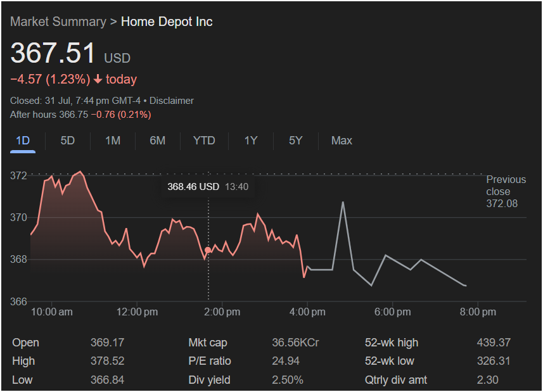Click the Mkt cap value 36.56KCr
This screenshot has height=392, width=543.
click(295, 343)
